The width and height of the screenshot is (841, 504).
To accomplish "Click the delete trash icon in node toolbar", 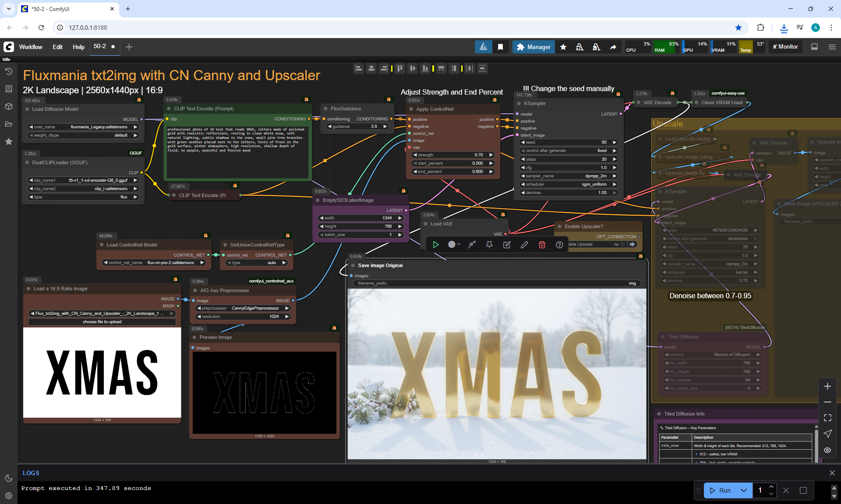I will pos(542,245).
